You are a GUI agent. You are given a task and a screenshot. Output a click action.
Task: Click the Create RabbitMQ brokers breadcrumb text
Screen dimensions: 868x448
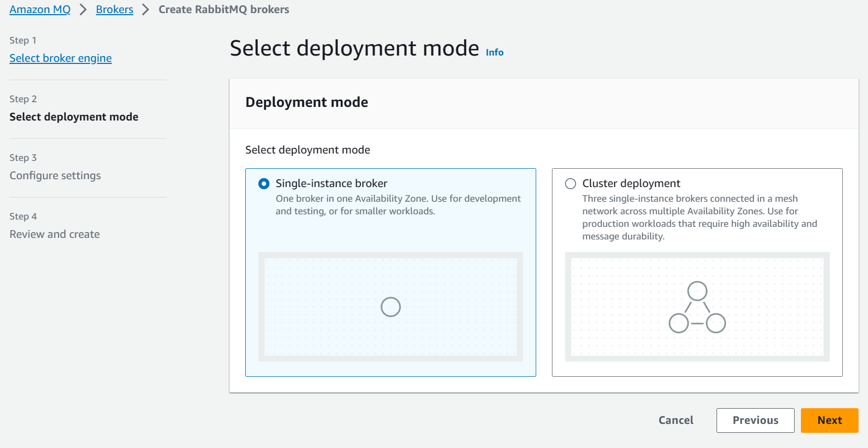(224, 9)
